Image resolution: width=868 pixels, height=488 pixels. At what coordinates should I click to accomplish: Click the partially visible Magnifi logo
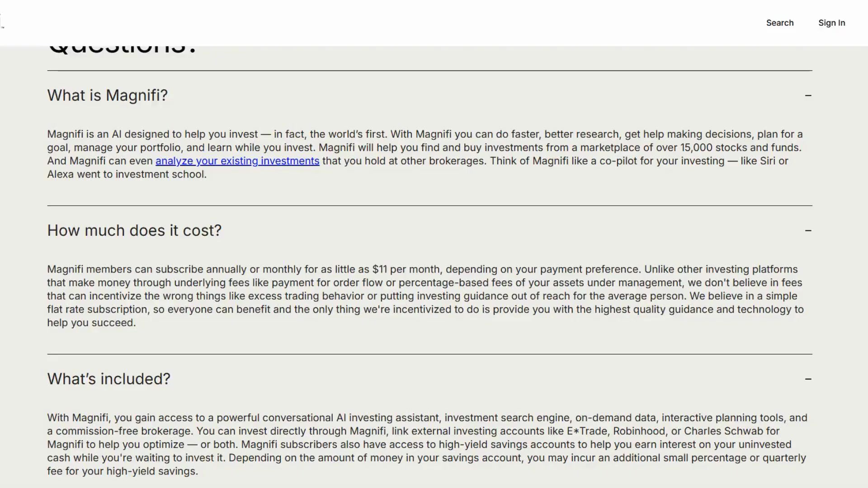point(2,21)
